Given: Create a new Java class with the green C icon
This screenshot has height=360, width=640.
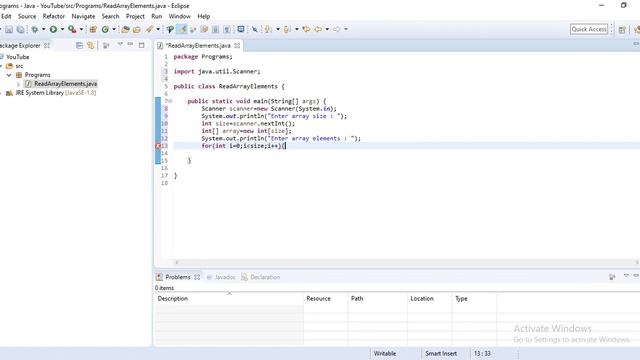Looking at the screenshot, I should pos(105,29).
